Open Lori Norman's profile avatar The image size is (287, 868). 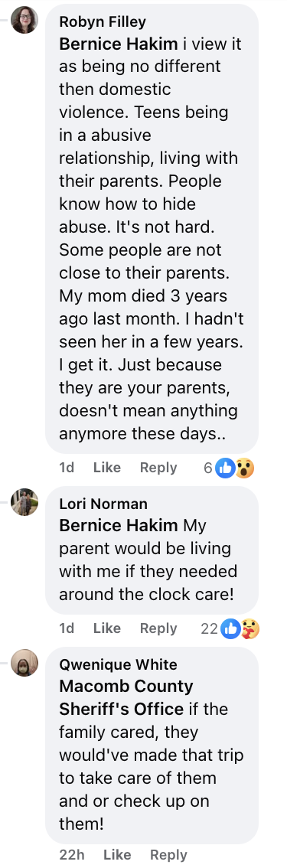pos(24,502)
